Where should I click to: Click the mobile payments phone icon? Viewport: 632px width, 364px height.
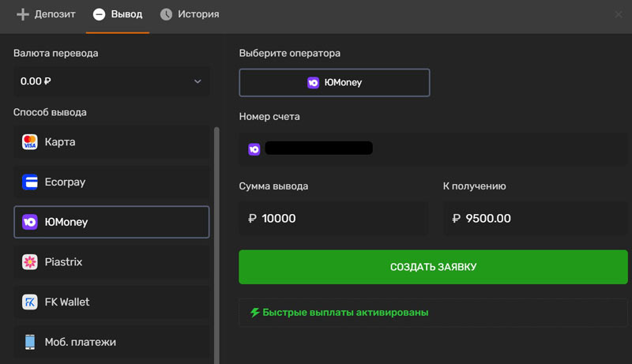point(30,342)
